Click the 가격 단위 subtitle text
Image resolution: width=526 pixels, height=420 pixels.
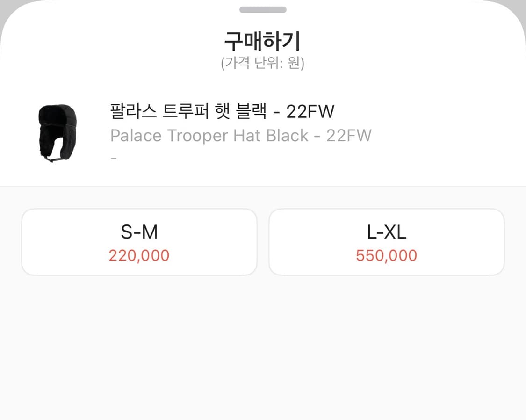263,62
